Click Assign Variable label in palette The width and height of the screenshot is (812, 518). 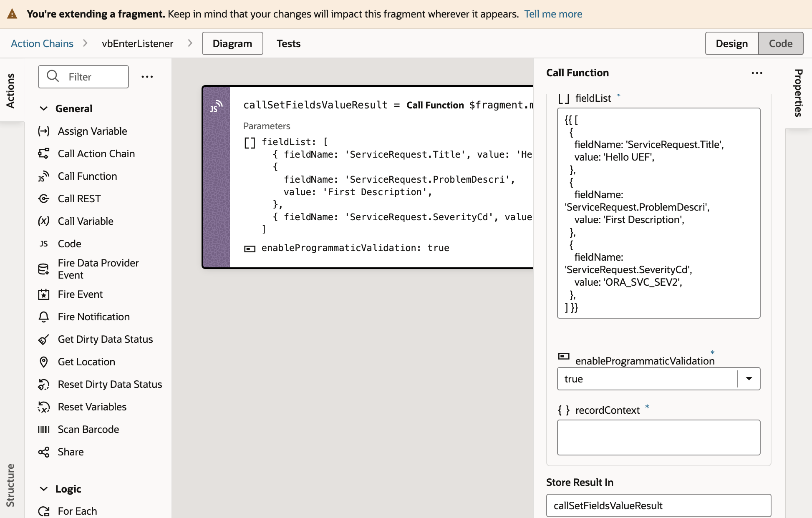tap(92, 131)
